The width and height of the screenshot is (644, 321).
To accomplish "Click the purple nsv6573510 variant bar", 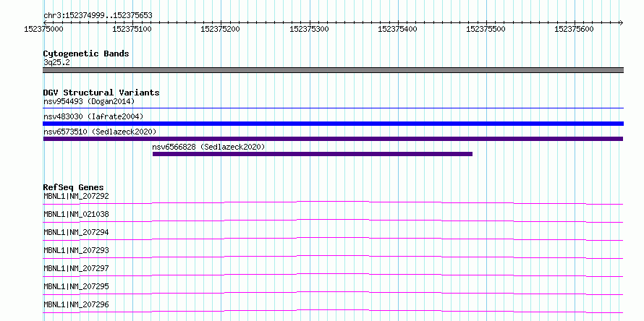I will (333, 139).
